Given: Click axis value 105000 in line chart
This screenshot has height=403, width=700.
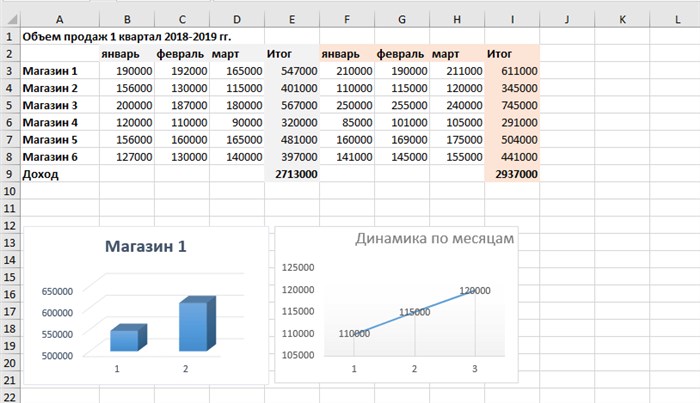Looking at the screenshot, I should (298, 355).
